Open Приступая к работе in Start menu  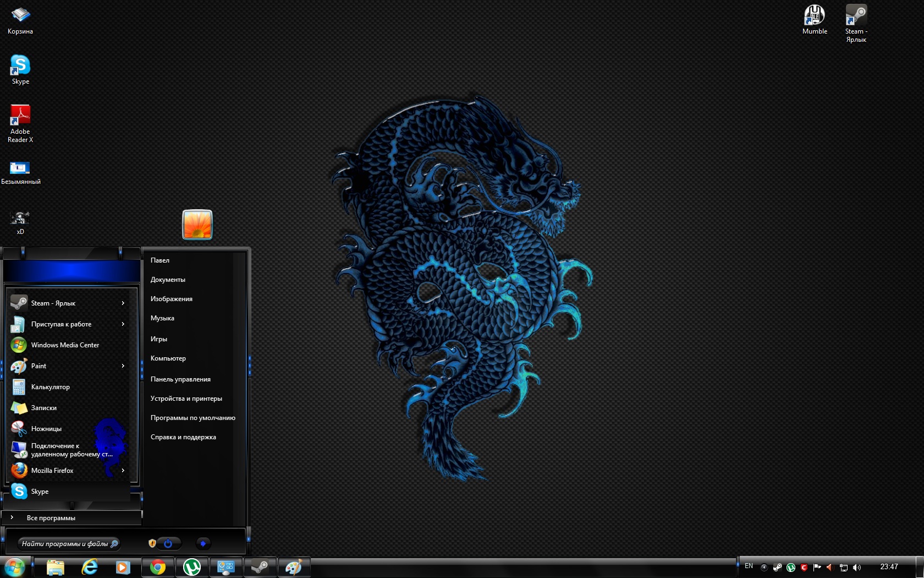[69, 324]
